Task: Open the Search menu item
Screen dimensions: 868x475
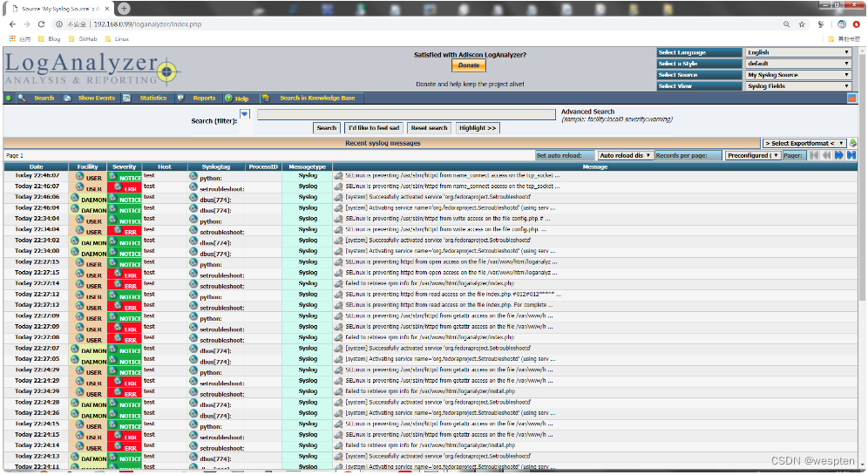Action: click(x=44, y=98)
